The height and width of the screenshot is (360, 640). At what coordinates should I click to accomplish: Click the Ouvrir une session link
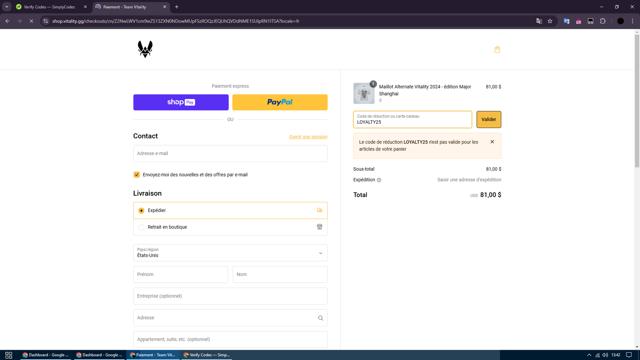[308, 137]
